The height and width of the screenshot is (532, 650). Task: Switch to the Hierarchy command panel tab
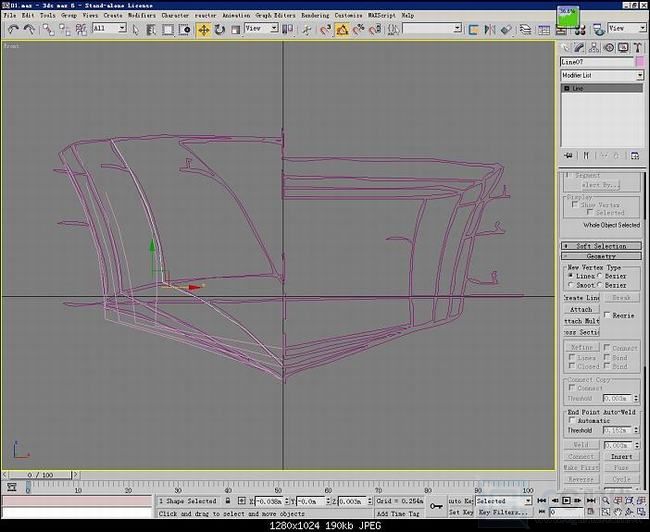tap(594, 48)
